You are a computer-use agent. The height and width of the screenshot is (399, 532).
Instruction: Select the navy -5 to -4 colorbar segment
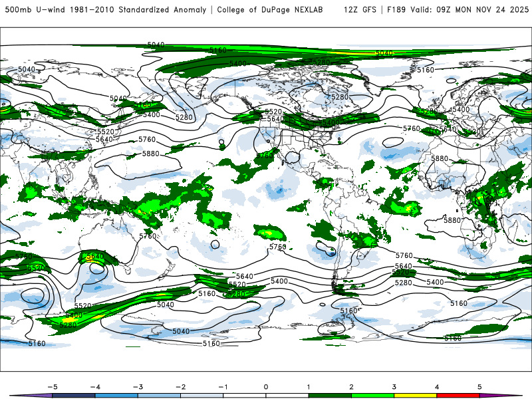[x=74, y=396]
